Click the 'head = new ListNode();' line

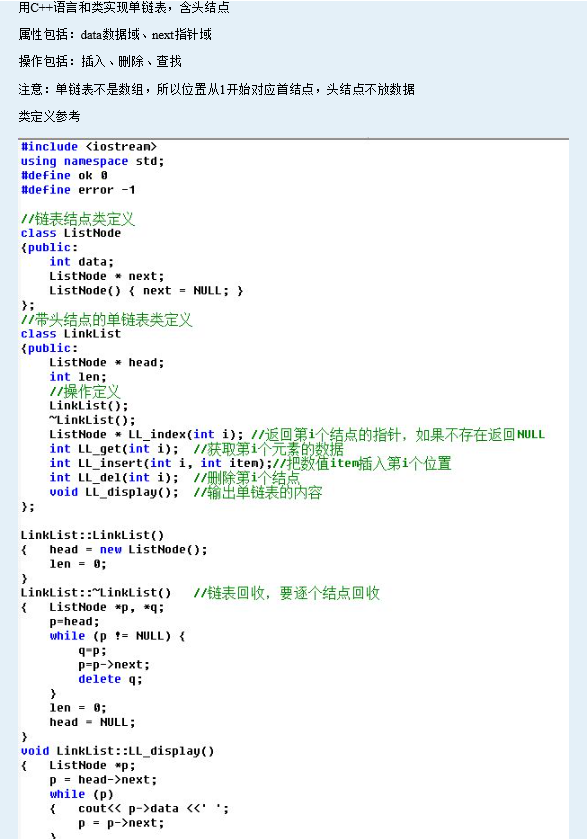point(128,550)
